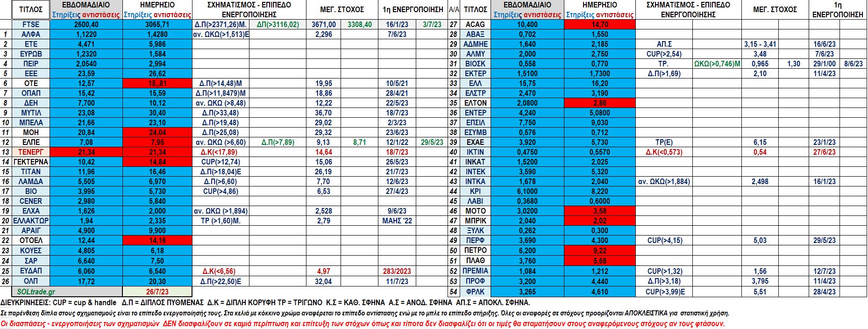Viewport: 868px width, 329px height.
Task: Click the CENER stock cell
Action: click(31, 201)
